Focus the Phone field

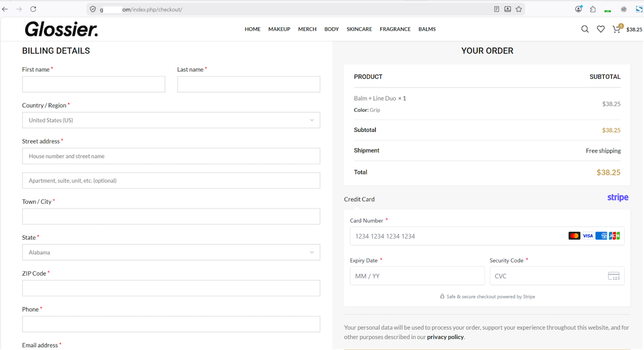coord(171,324)
